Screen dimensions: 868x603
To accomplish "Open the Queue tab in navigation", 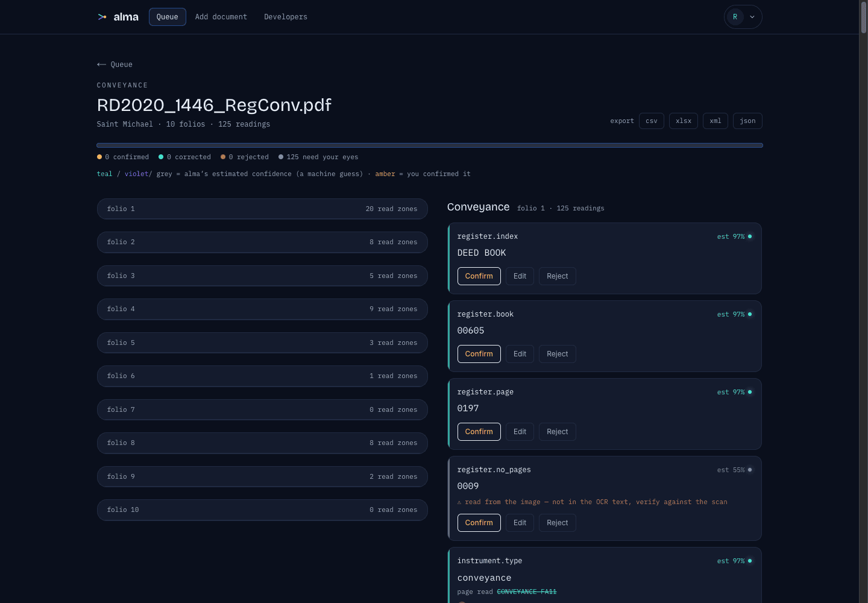I will point(168,17).
